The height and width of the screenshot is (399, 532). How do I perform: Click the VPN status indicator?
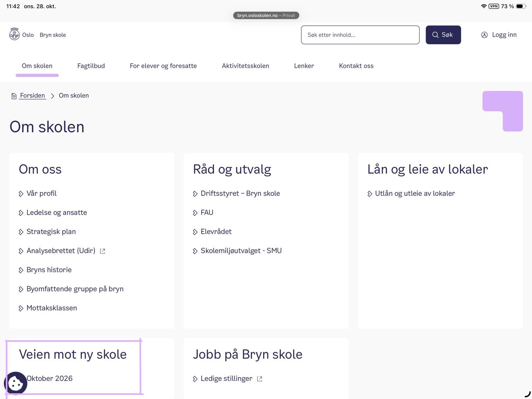click(494, 6)
